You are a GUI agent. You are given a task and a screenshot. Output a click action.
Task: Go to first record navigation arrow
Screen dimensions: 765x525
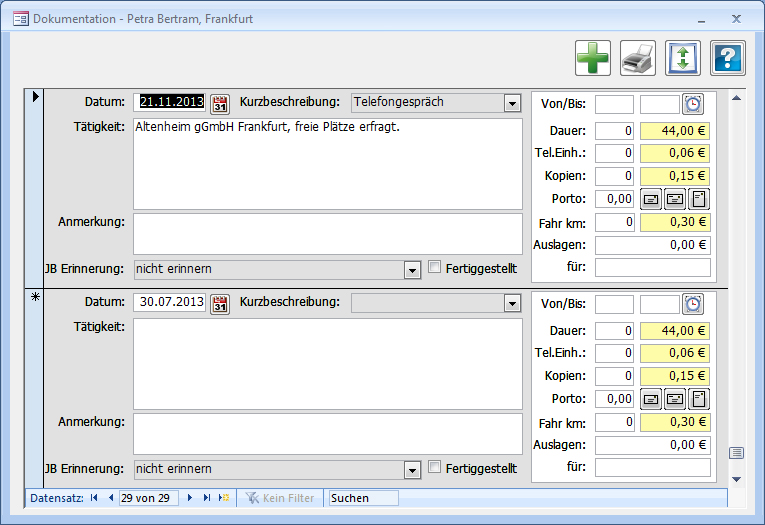tap(94, 498)
